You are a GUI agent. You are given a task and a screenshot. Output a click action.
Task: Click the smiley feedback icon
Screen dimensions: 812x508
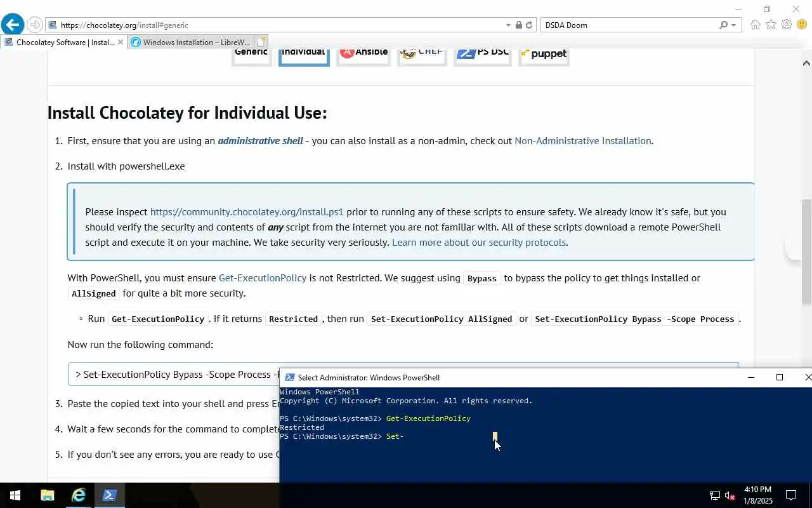coord(801,24)
